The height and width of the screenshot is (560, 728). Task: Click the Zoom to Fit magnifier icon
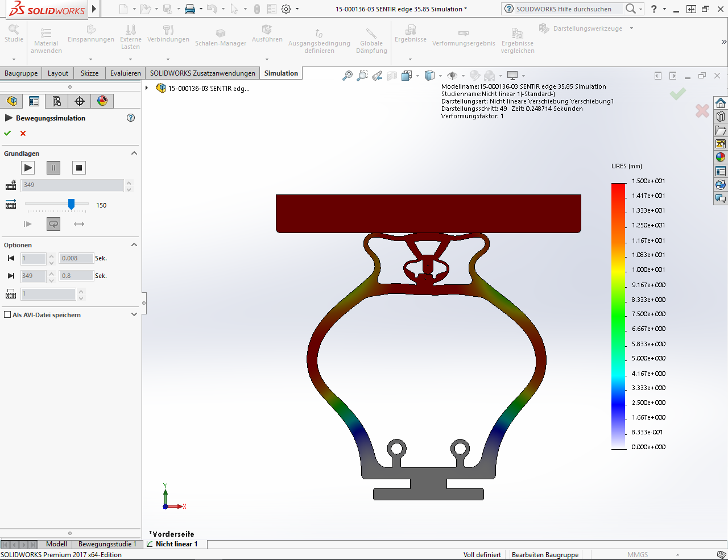pos(347,76)
